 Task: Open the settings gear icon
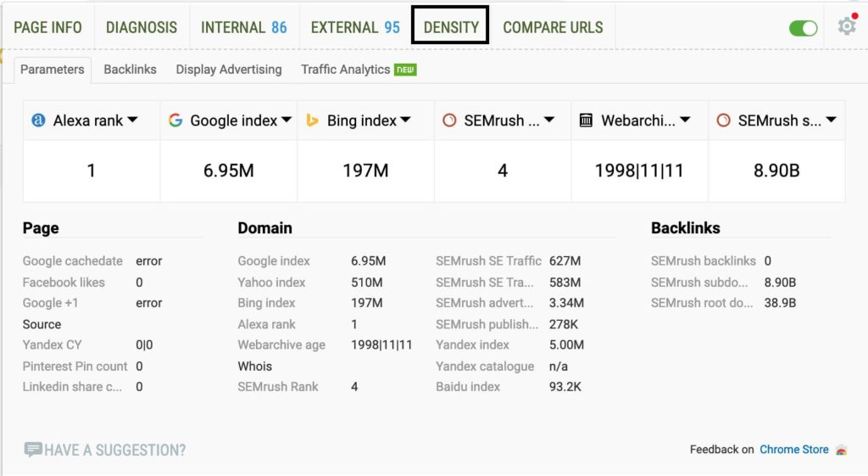[847, 26]
